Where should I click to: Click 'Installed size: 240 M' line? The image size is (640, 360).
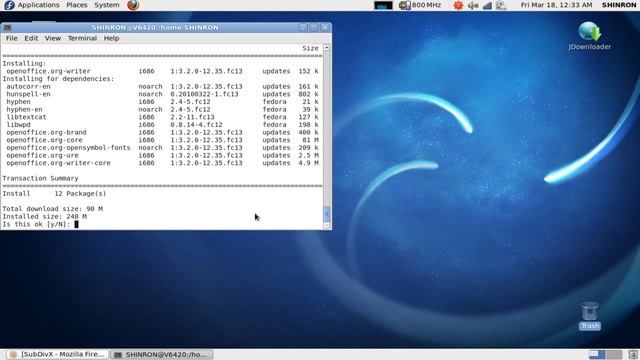44,217
